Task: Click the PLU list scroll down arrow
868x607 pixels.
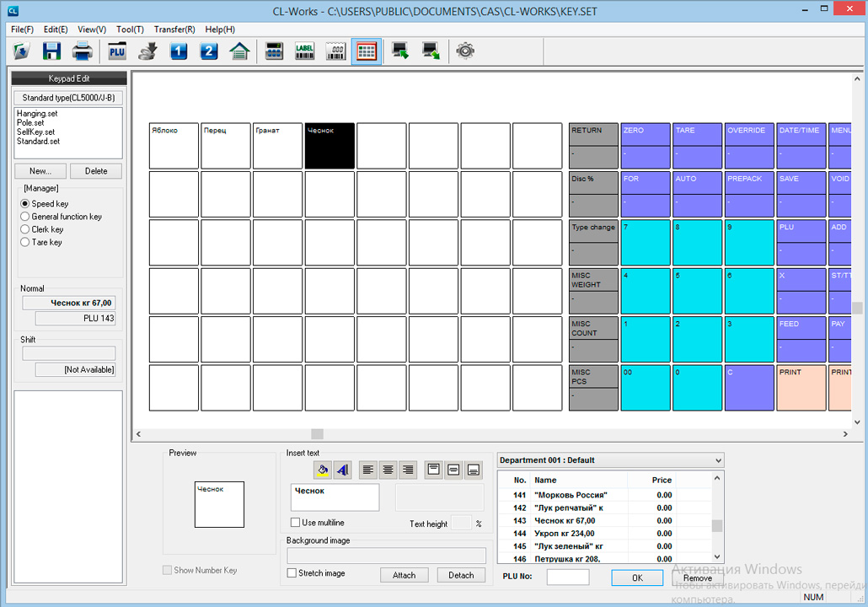Action: 717,557
